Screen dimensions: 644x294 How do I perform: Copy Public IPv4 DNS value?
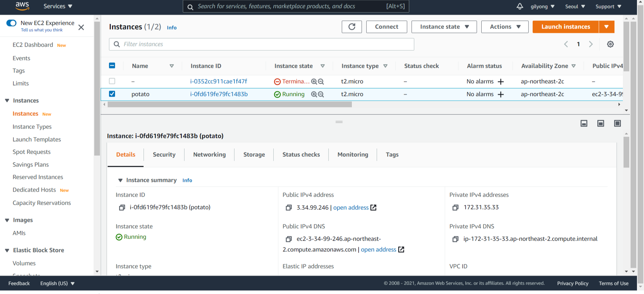pos(289,239)
